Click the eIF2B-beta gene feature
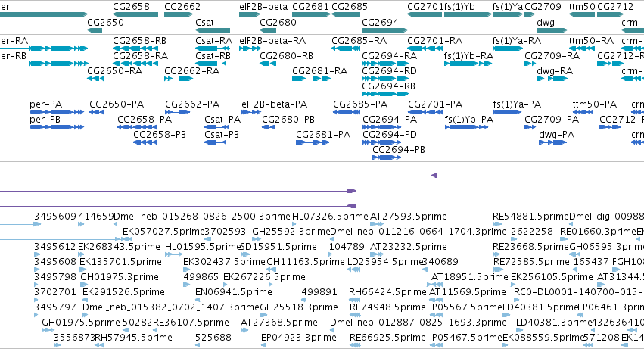The height and width of the screenshot is (349, 644). click(x=250, y=14)
